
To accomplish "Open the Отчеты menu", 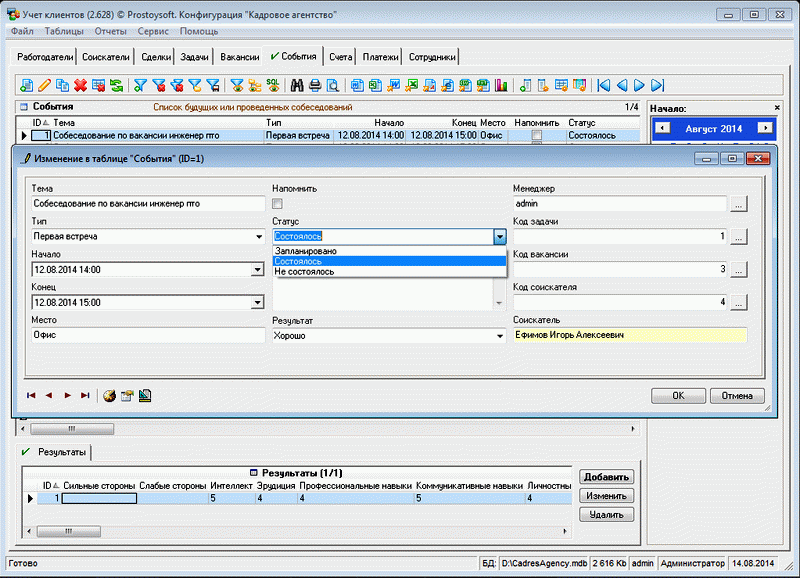I will coord(111,31).
